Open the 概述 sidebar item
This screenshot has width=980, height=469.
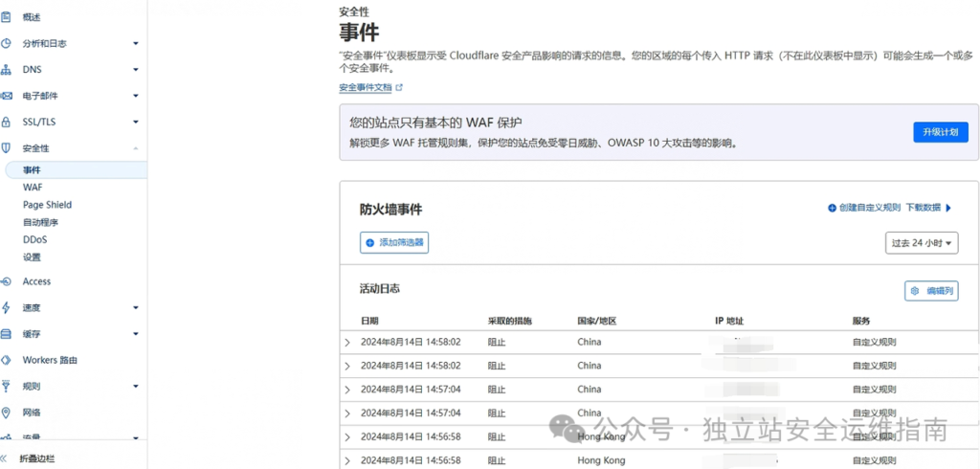pos(32,17)
